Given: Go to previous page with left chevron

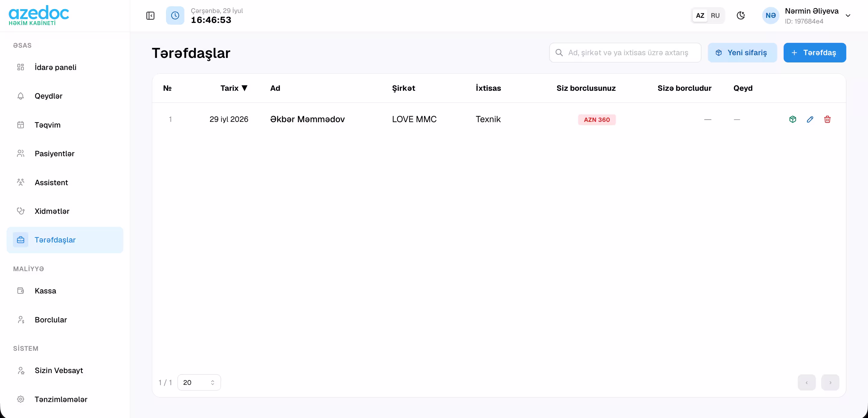Looking at the screenshot, I should pyautogui.click(x=807, y=382).
